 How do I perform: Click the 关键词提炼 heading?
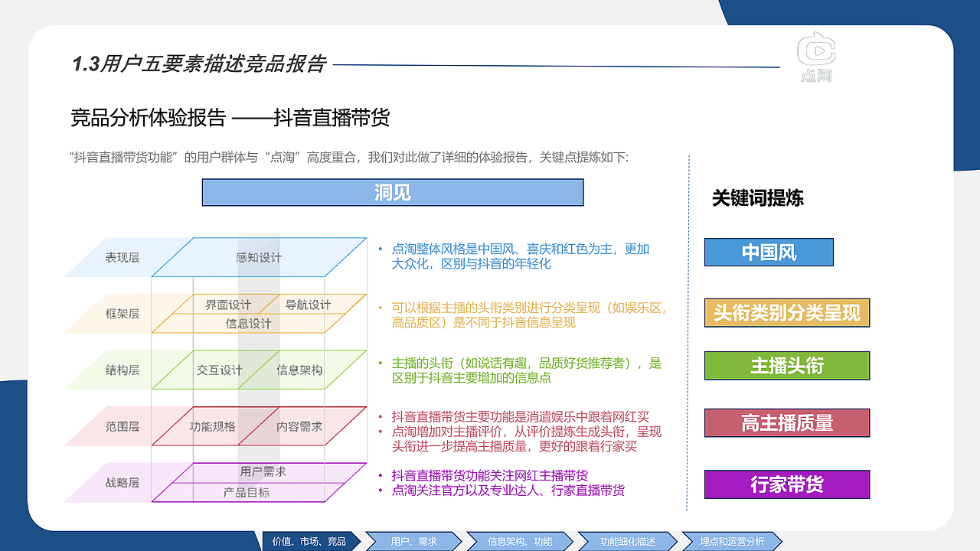[757, 198]
